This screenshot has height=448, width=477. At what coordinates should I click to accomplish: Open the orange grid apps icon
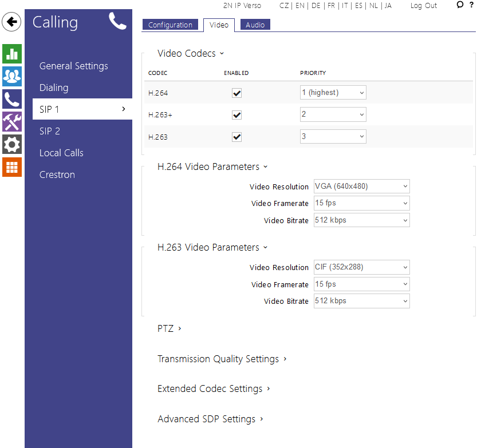coord(11,167)
